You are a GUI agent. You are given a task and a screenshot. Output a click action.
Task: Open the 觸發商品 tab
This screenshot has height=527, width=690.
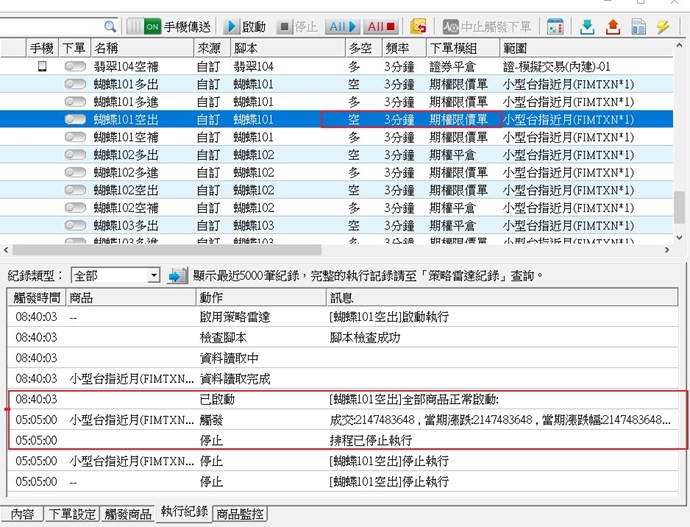[x=127, y=514]
